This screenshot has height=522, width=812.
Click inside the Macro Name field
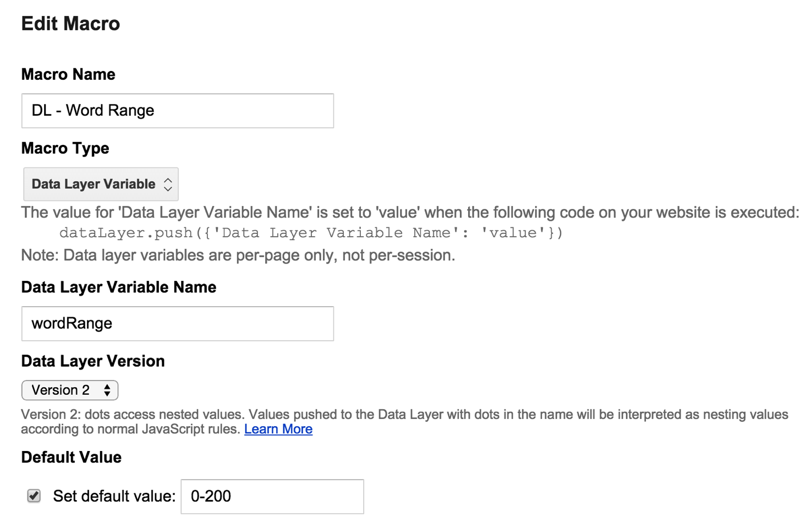point(177,110)
